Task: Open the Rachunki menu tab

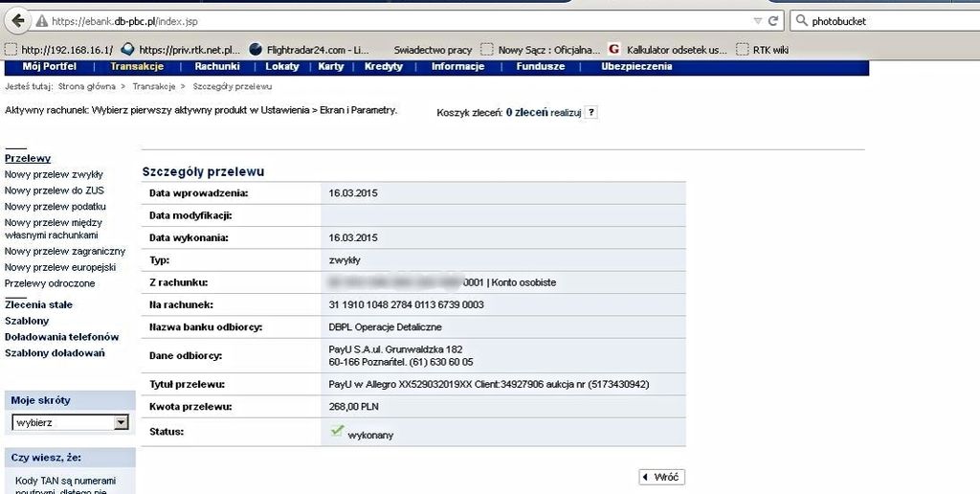Action: click(216, 67)
